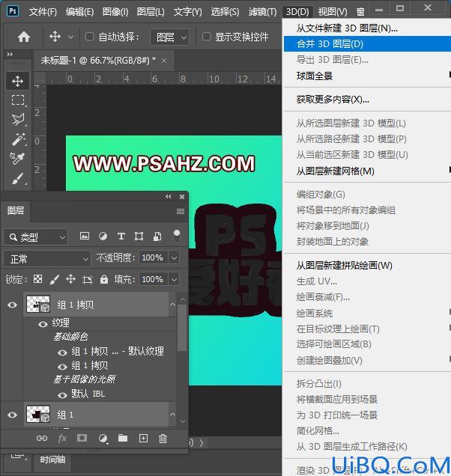Open the 填充 fill dropdown arrow
Screen dimensions: 451x476
[174, 279]
